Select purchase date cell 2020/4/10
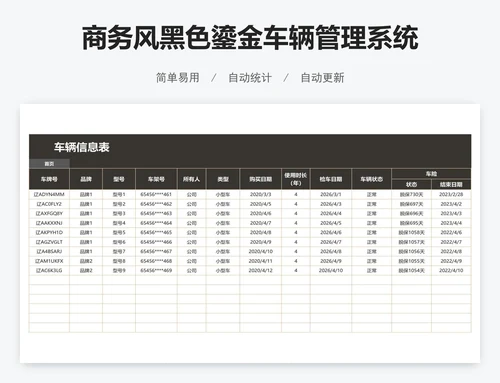This screenshot has height=383, width=500. click(x=261, y=251)
